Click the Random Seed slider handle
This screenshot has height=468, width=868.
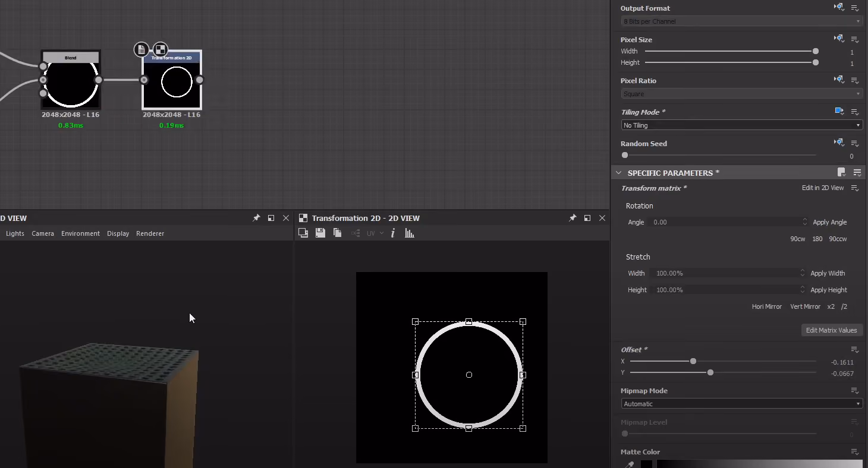(x=625, y=155)
